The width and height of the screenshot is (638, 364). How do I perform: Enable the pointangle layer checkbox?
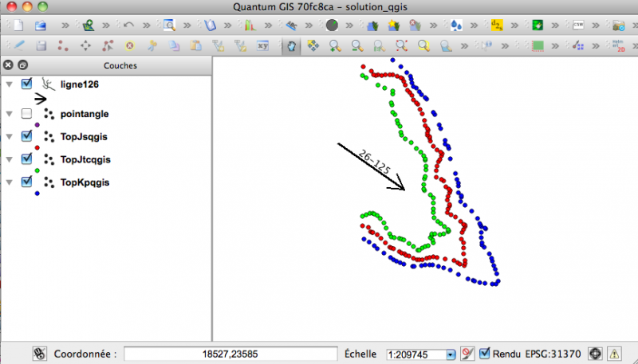(x=27, y=114)
